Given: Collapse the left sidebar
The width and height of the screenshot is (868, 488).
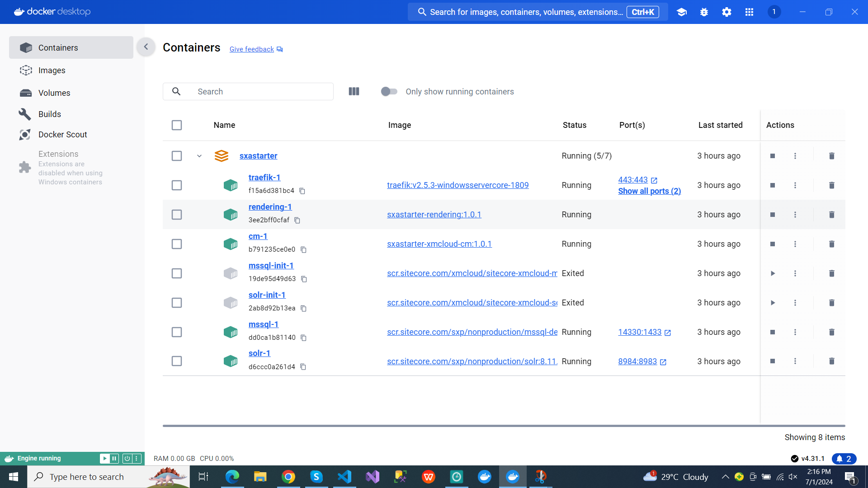Looking at the screenshot, I should click(146, 47).
